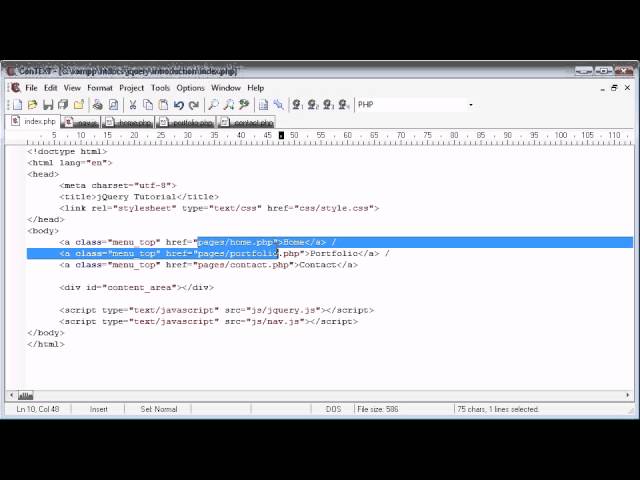This screenshot has height=480, width=640.
Task: Open the Help menu
Action: (256, 88)
